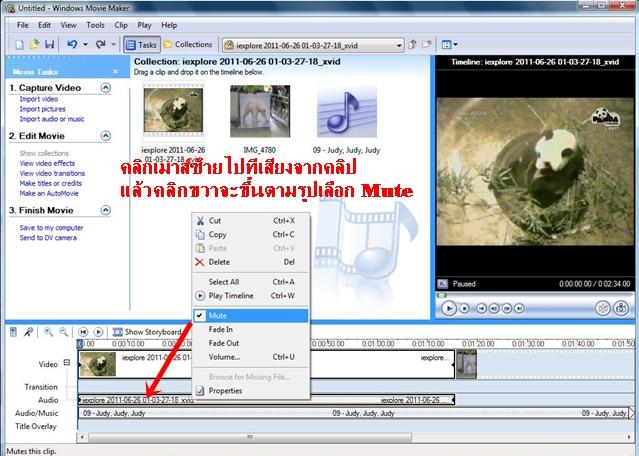Step to previous frame in preview

[x=494, y=308]
